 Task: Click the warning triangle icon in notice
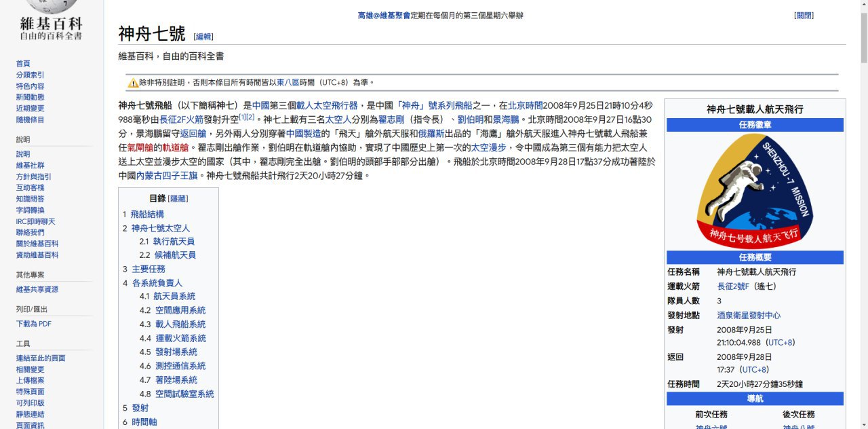coord(133,83)
